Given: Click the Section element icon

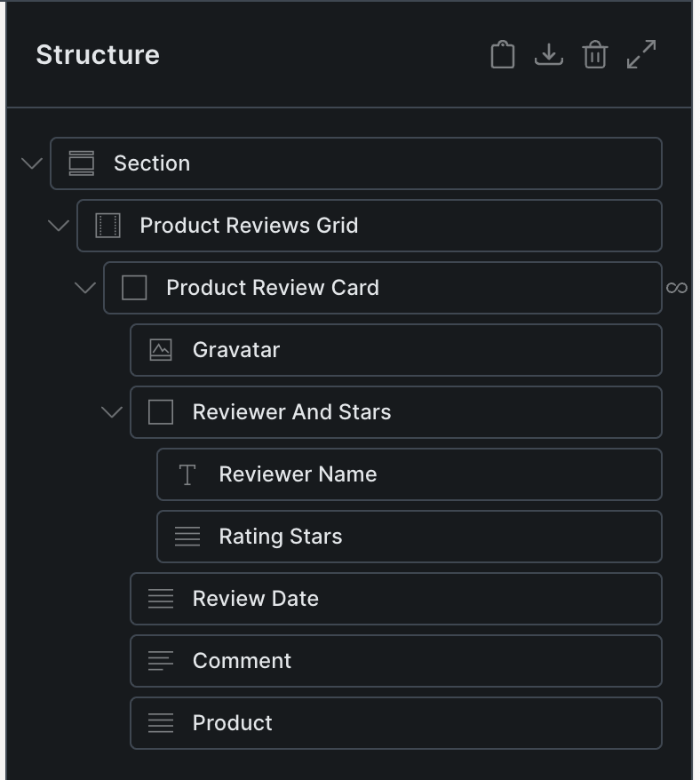Looking at the screenshot, I should pos(82,163).
